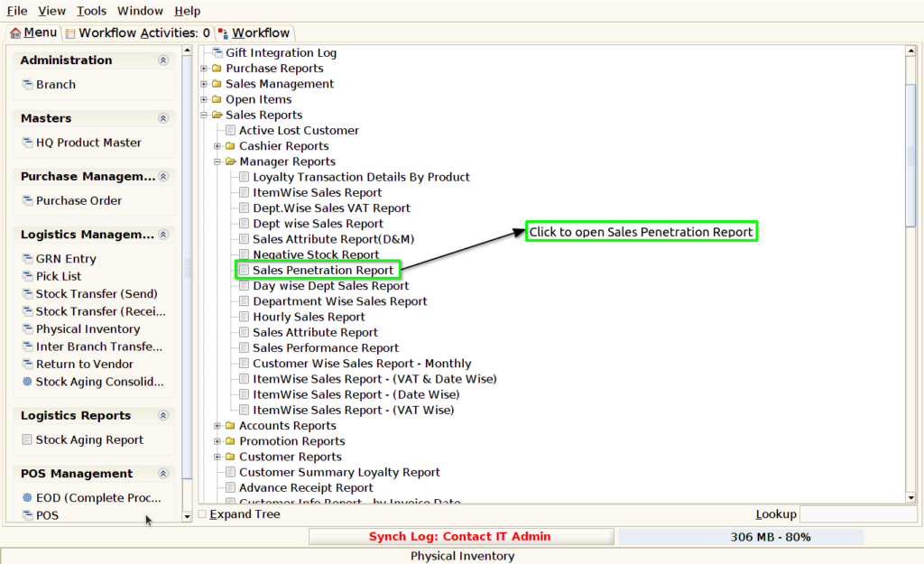Click the Stock Aging Report document icon

(27, 439)
